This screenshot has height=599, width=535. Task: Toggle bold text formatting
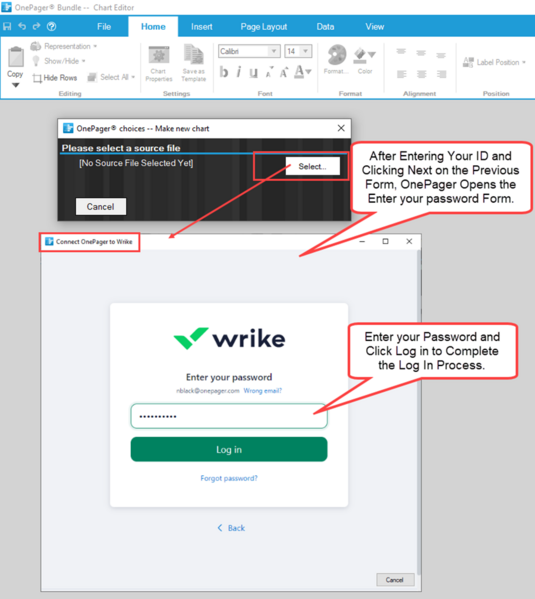(224, 72)
